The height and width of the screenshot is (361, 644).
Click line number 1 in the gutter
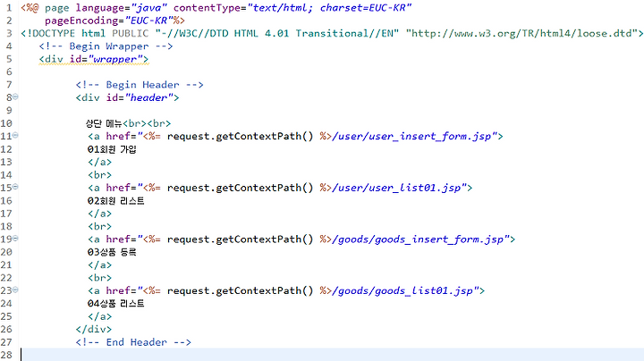[9, 8]
